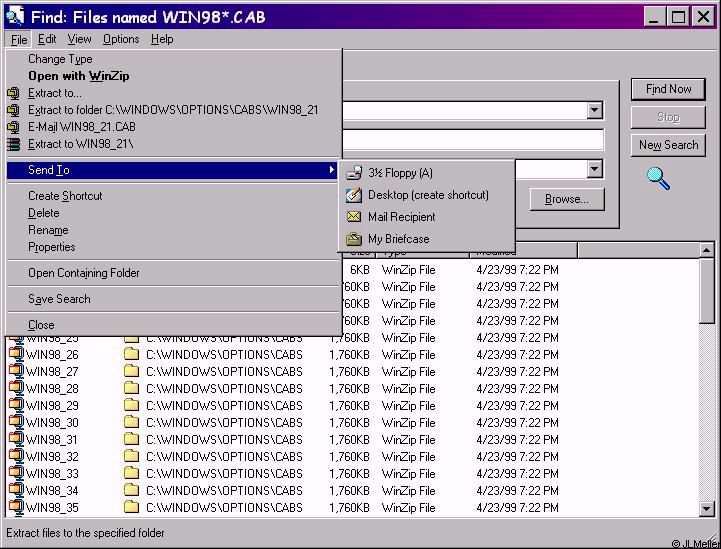Click the WinZip icon beside E-Mail WIN98_21.CAB
Screen dimensions: 721x549
(13, 127)
